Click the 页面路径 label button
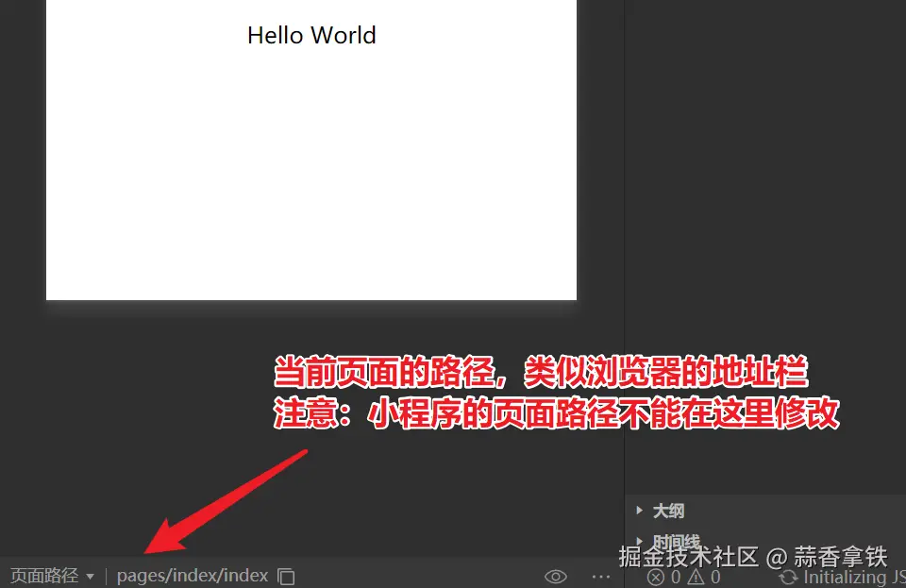This screenshot has width=906, height=588. click(45, 576)
